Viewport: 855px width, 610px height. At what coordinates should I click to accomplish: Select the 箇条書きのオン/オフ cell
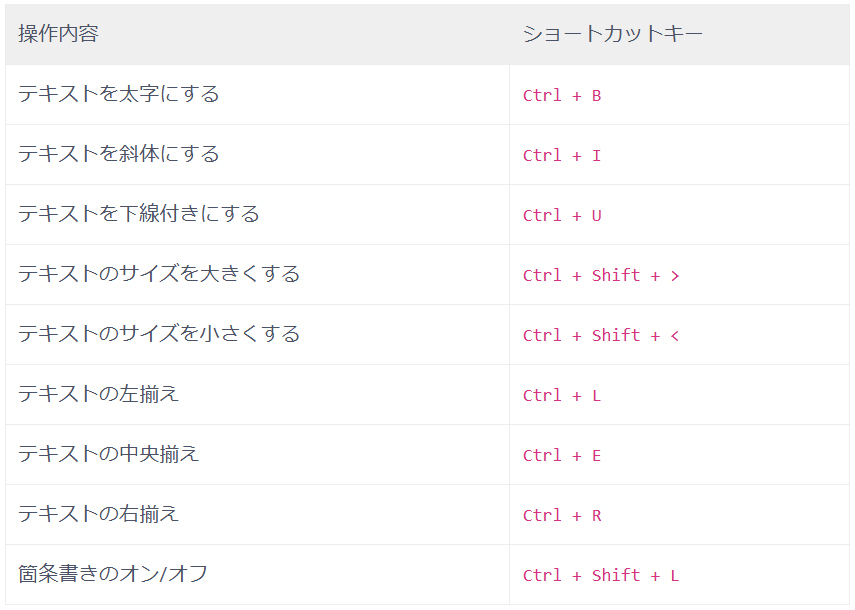pyautogui.click(x=113, y=574)
